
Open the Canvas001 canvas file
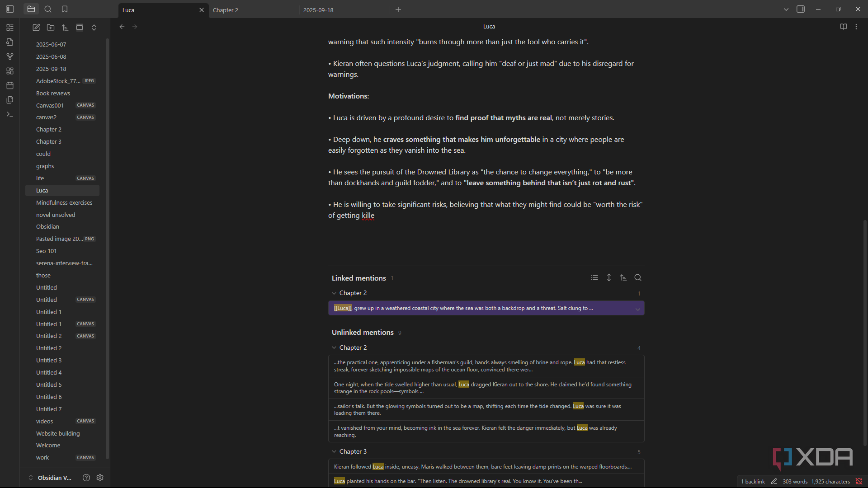click(x=62, y=105)
